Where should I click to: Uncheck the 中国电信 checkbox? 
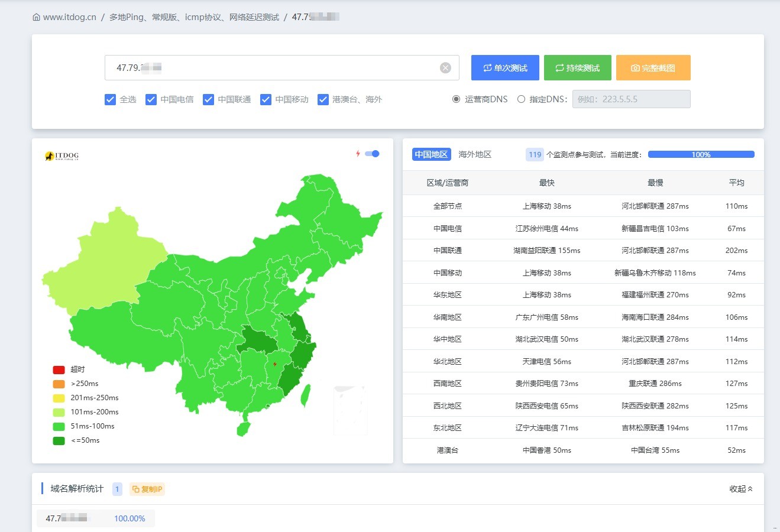pyautogui.click(x=151, y=99)
